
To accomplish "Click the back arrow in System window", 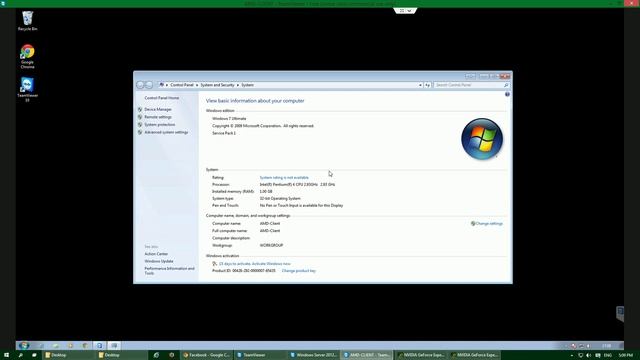I will (140, 85).
